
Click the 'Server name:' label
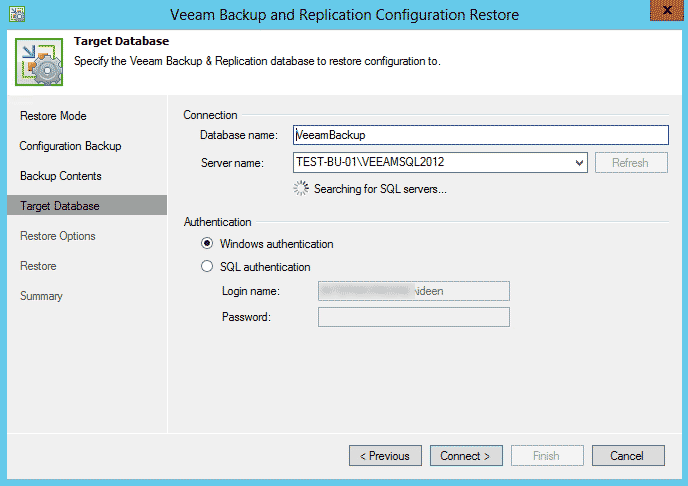pos(232,163)
